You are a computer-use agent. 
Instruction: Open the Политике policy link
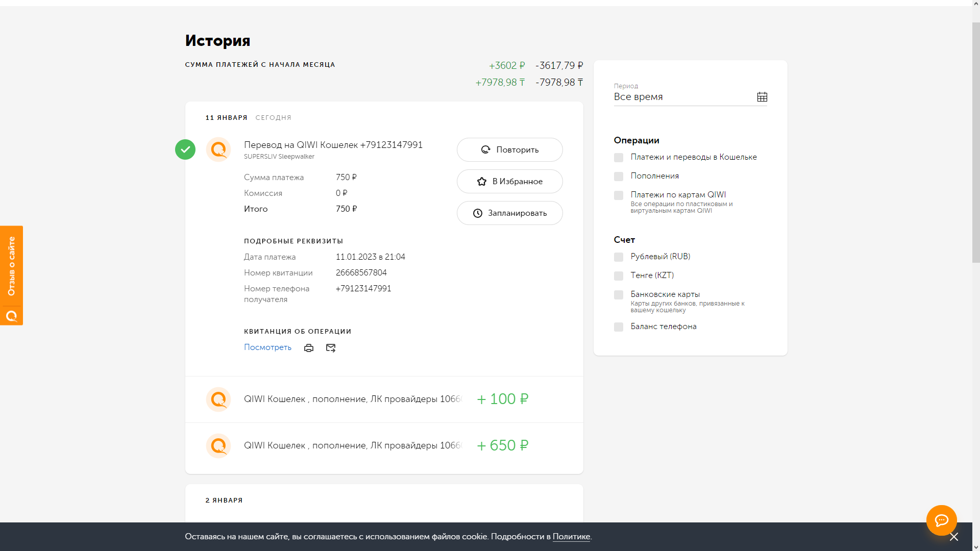pyautogui.click(x=571, y=537)
